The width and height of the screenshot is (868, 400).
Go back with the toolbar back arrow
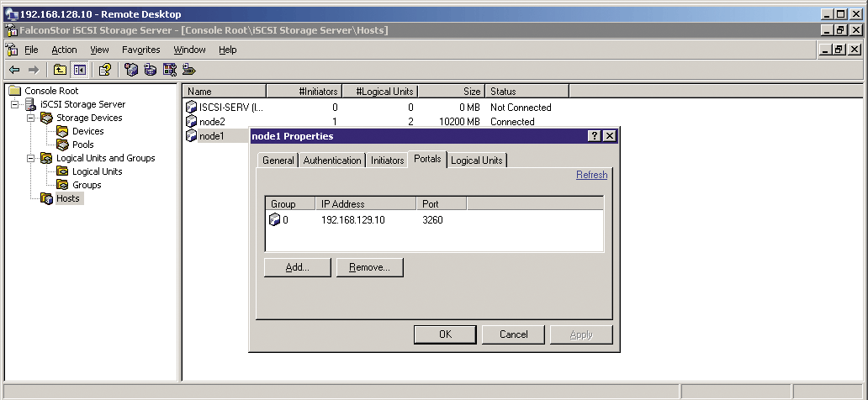15,70
